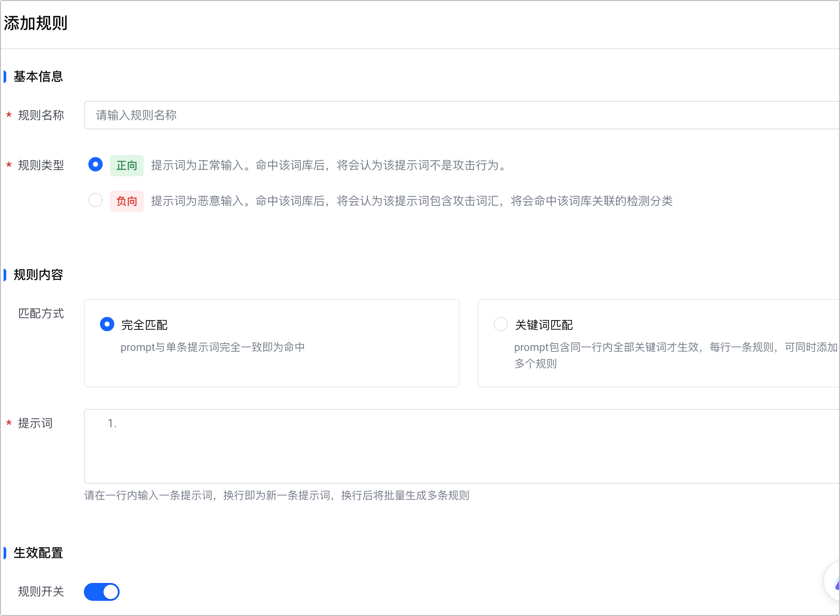The width and height of the screenshot is (840, 616).
Task: Click the green 正向 tag
Action: (x=127, y=166)
